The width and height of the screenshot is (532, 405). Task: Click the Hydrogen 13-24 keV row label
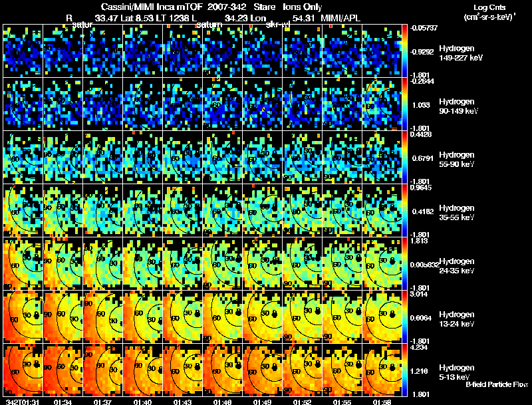click(457, 319)
